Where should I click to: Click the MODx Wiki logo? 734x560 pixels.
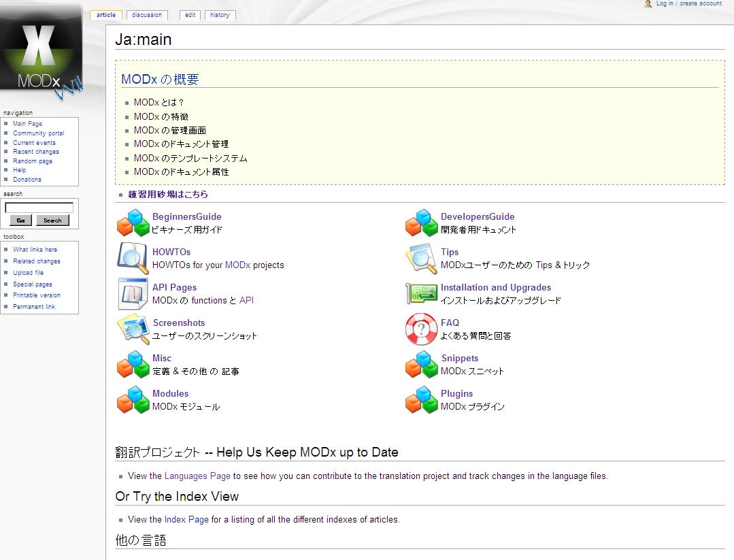coord(41,56)
